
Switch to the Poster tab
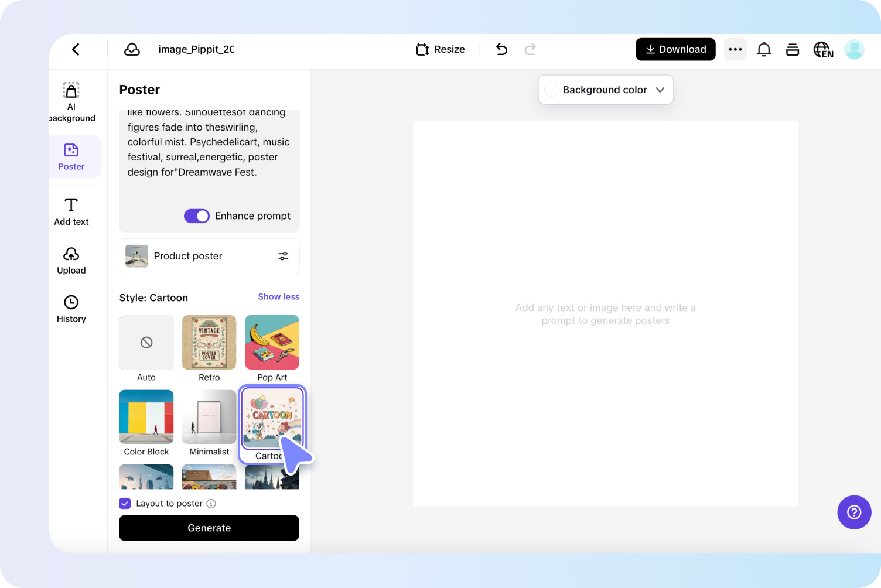tap(71, 156)
